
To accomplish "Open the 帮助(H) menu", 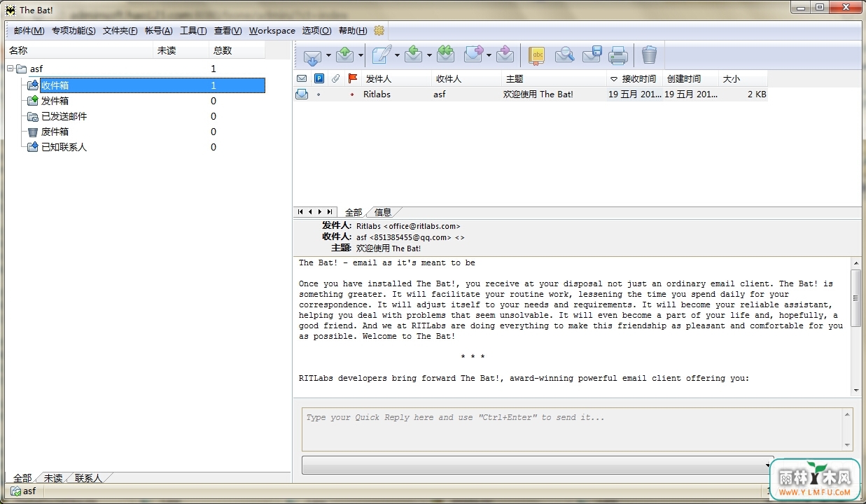I will [x=353, y=31].
